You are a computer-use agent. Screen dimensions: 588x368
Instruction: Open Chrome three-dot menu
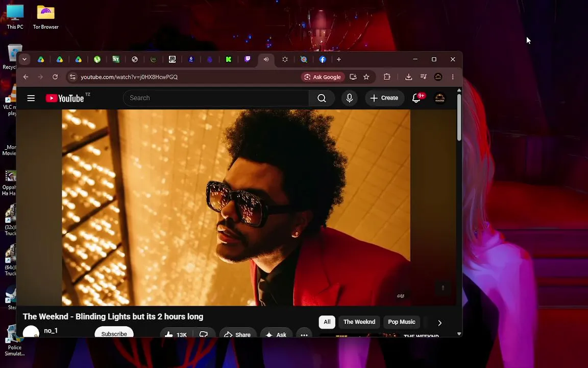(x=453, y=77)
